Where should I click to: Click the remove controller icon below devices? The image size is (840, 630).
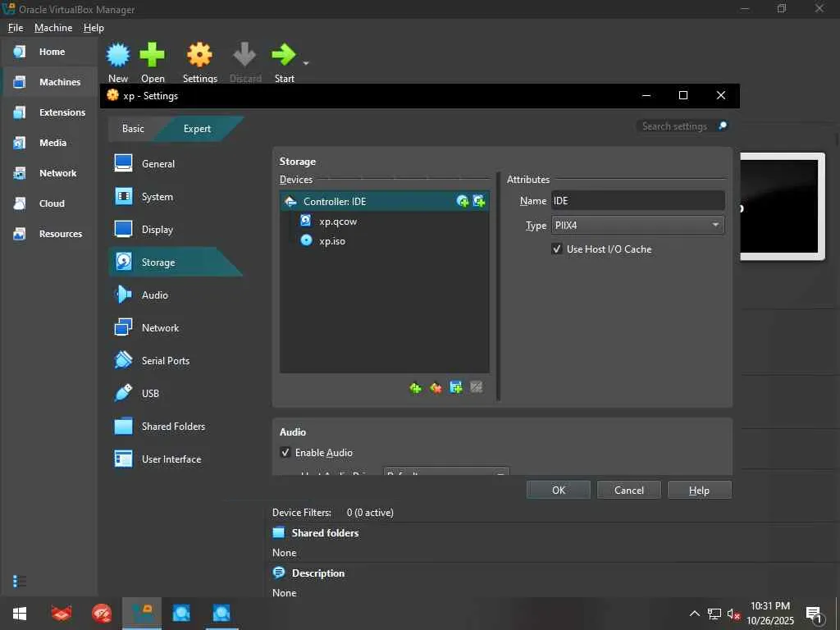tap(436, 388)
